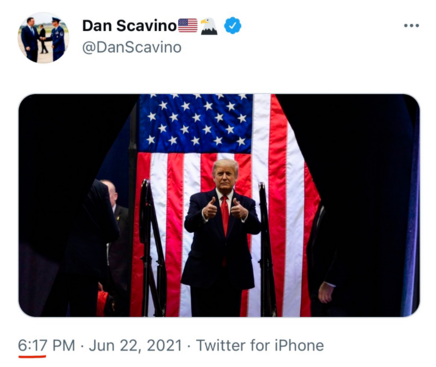The height and width of the screenshot is (367, 436).
Task: Open the Twitter for iPhone source link
Action: (x=260, y=345)
